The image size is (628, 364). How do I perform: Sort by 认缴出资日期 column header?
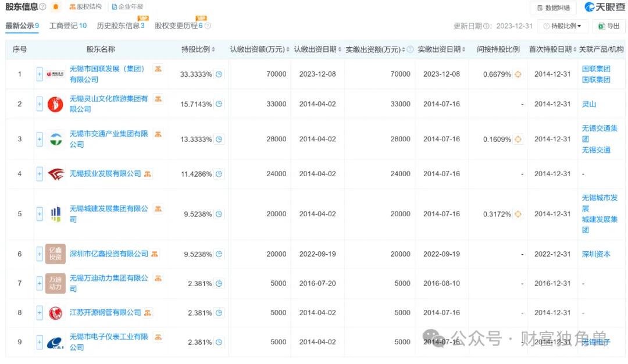pyautogui.click(x=317, y=49)
